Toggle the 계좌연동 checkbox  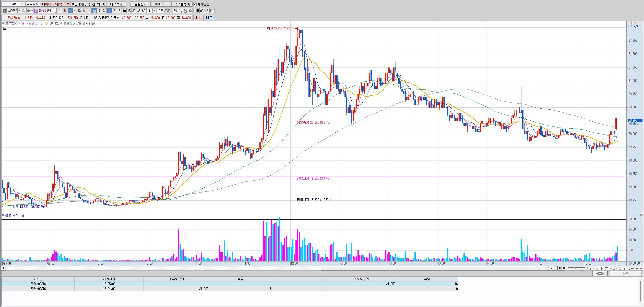195,4
